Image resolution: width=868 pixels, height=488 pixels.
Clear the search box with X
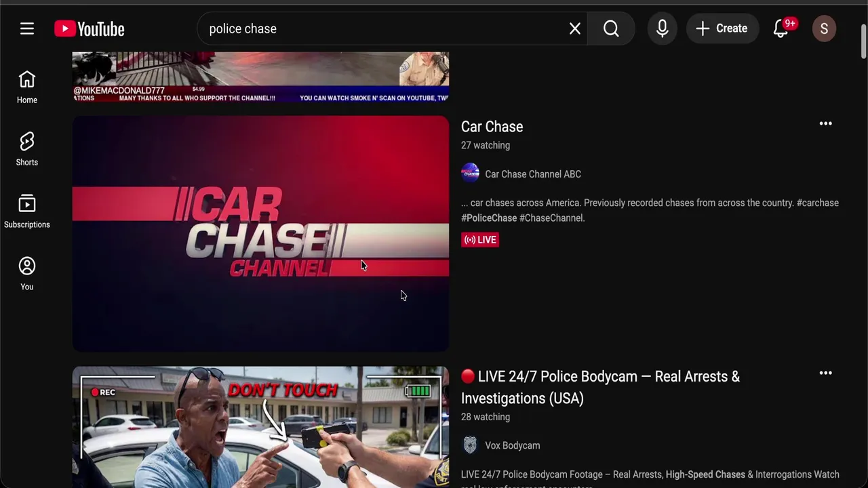pos(575,28)
